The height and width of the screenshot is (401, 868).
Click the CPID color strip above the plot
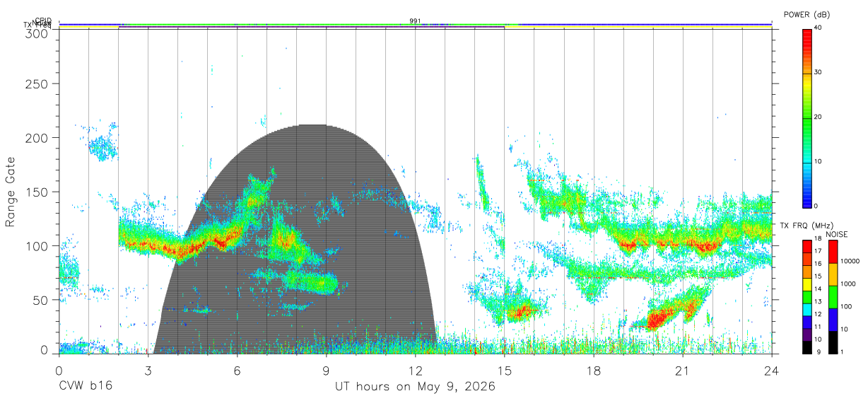(415, 25)
